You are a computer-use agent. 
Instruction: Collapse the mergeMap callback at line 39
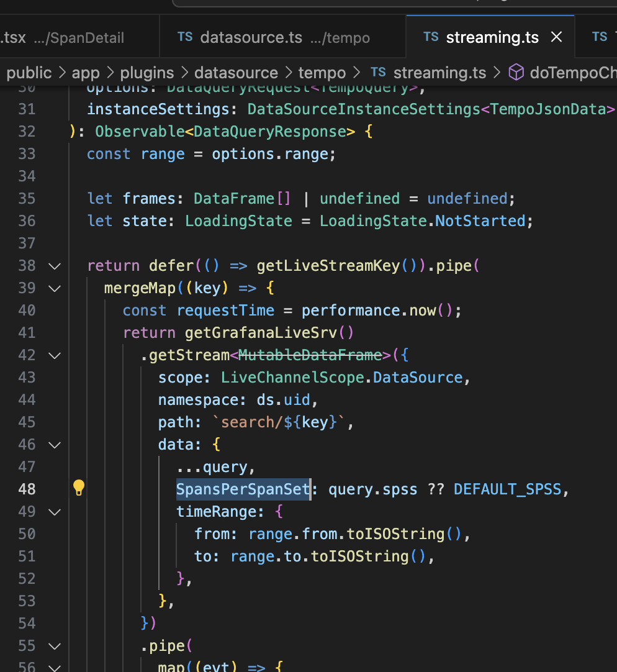tap(55, 288)
